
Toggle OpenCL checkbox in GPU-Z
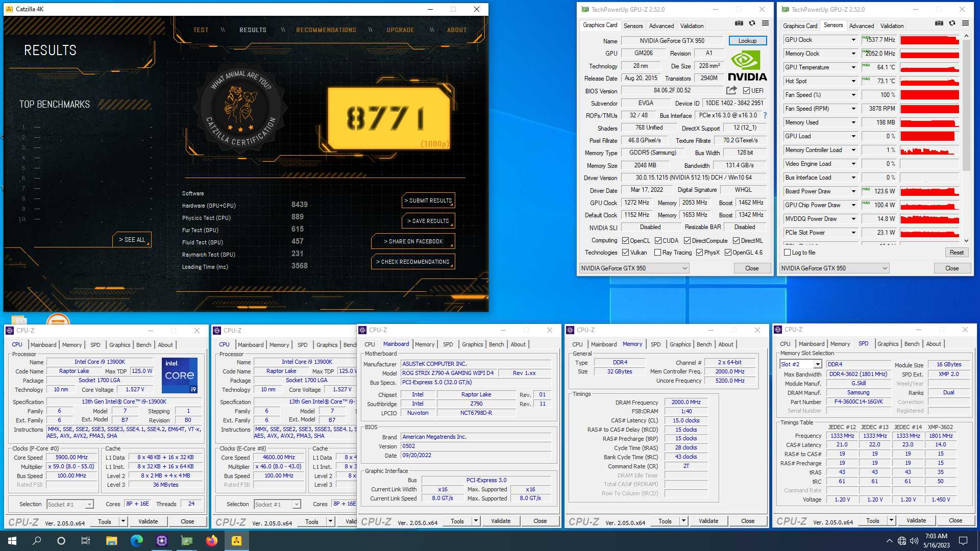pos(625,241)
